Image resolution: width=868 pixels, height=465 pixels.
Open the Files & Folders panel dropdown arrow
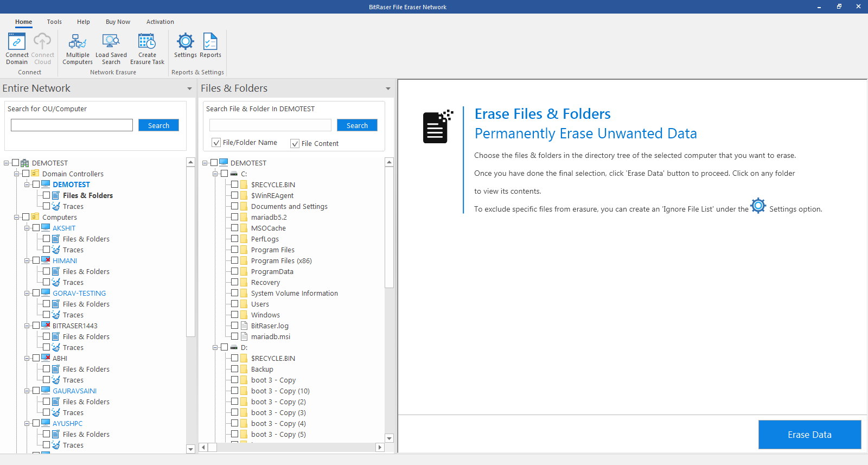point(388,88)
